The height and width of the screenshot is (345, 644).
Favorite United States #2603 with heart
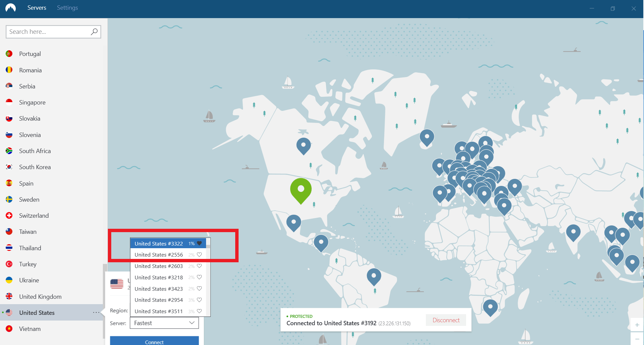point(199,266)
